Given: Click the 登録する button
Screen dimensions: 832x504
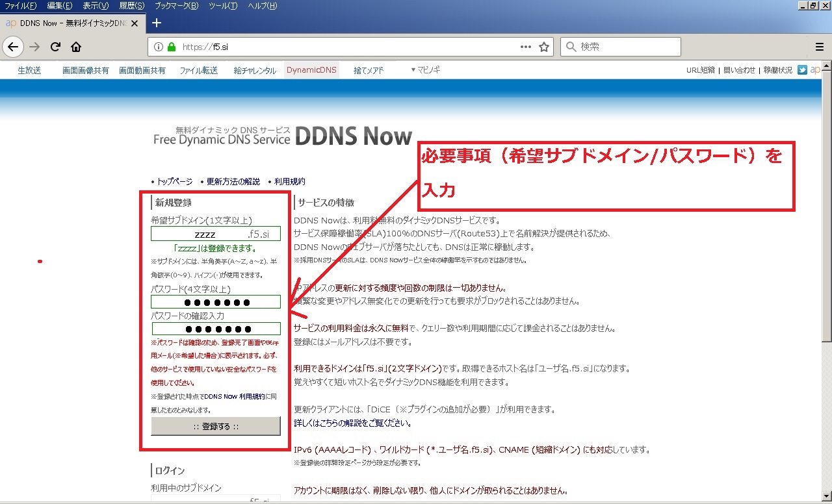Looking at the screenshot, I should point(216,426).
